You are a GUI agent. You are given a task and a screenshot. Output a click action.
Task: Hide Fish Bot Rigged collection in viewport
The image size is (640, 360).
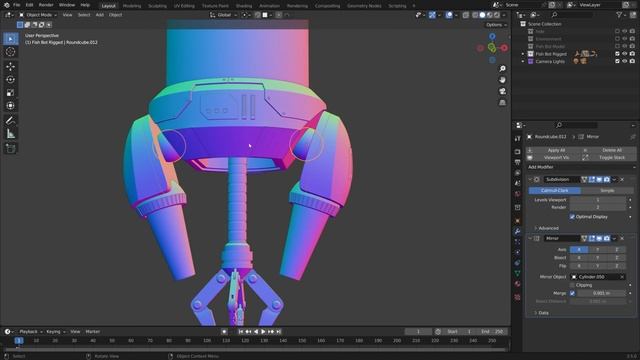pos(624,54)
